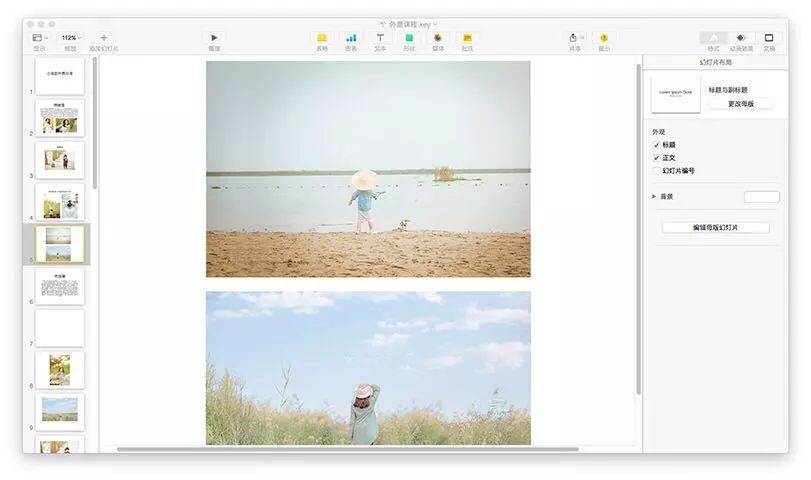Expand the 背景 (background) disclosure triangle
The height and width of the screenshot is (480, 811).
[x=654, y=197]
